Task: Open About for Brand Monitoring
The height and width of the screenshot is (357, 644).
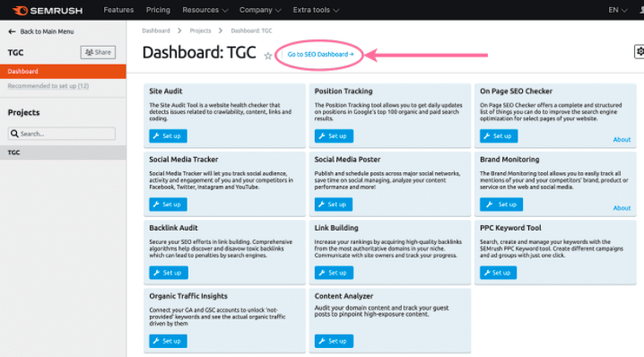Action: (622, 208)
